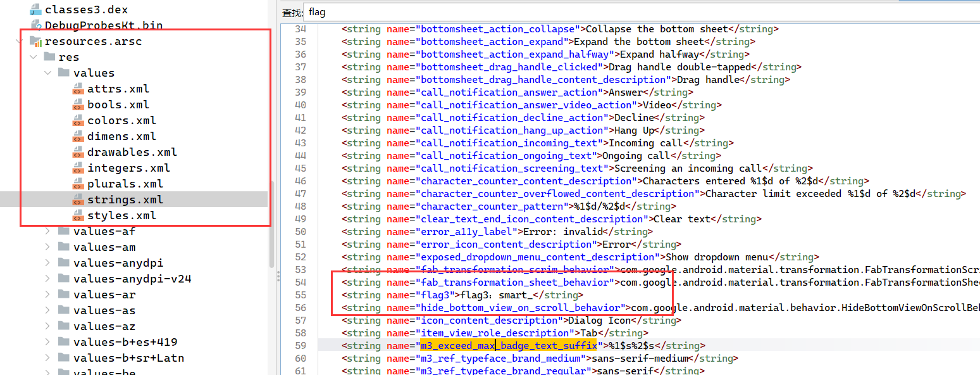The image size is (980, 375).
Task: Expand the values-b+sr+Latn folder
Action: click(47, 358)
